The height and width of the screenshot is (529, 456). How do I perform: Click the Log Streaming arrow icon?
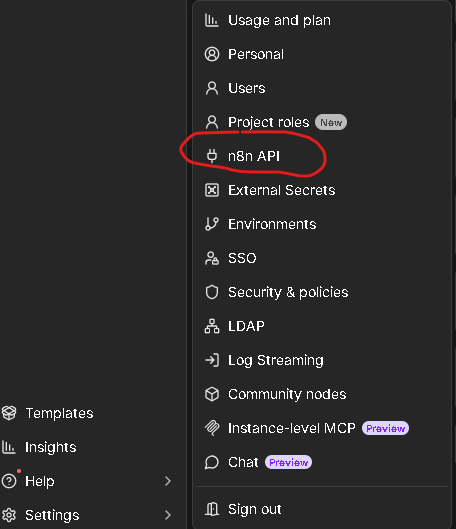(x=212, y=360)
